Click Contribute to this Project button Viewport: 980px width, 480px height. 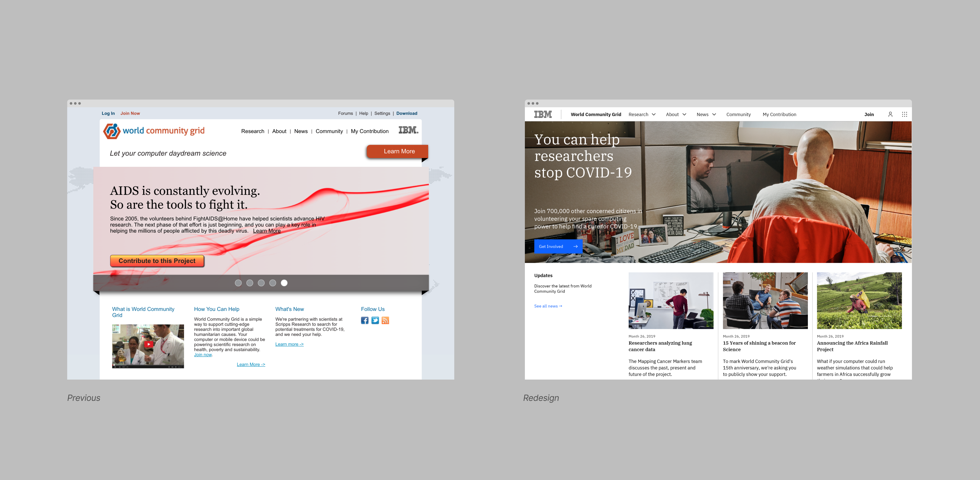tap(157, 261)
